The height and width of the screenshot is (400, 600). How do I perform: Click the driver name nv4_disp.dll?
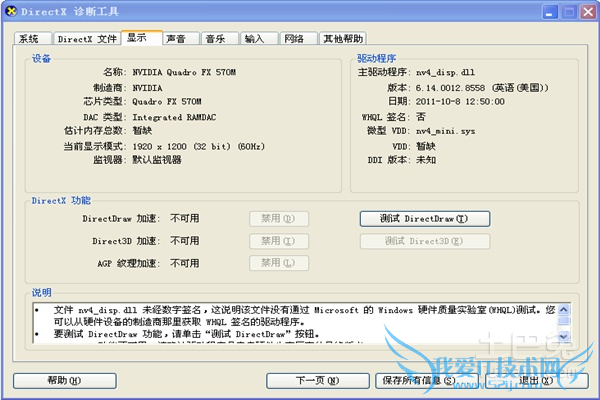445,72
